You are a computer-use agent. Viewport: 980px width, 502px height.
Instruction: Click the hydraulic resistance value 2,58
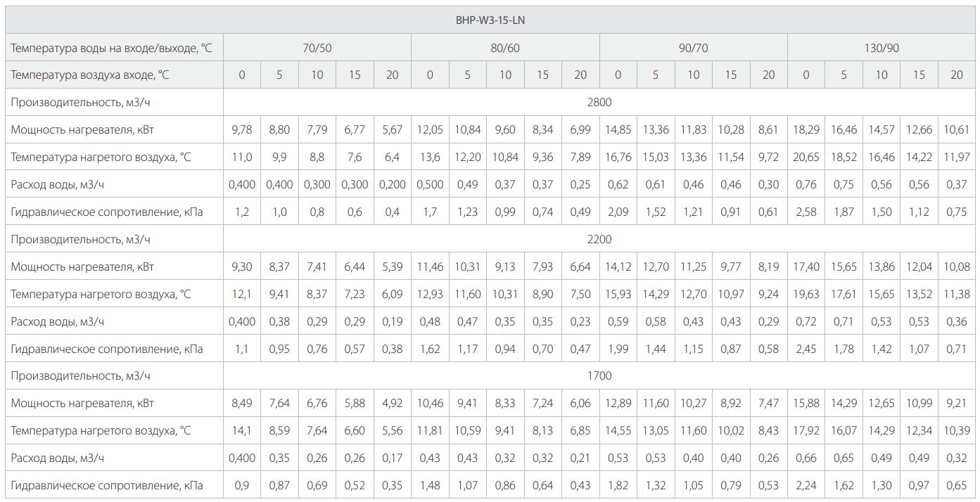(806, 212)
